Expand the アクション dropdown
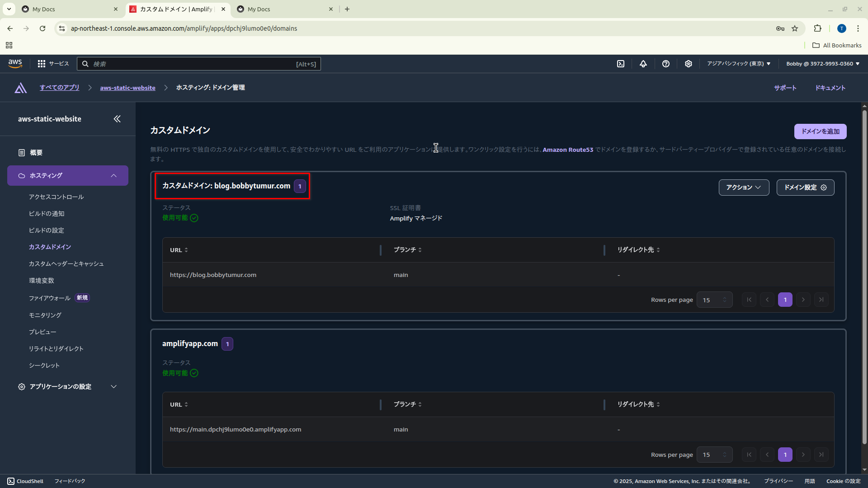 [x=744, y=188]
